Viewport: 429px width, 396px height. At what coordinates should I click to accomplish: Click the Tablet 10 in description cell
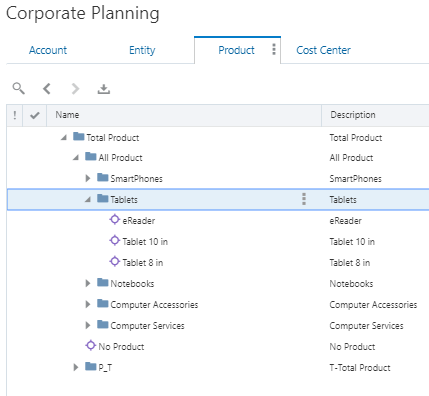(x=352, y=242)
